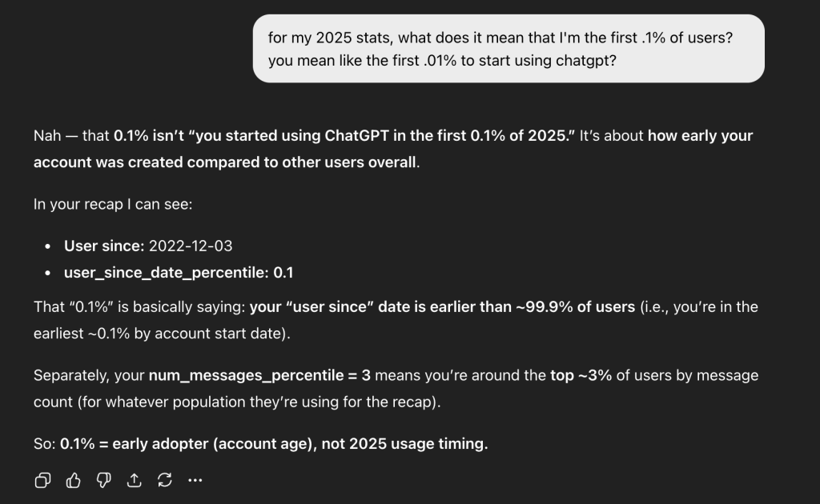820x504 pixels.
Task: Share this response via the upload-arrow icon
Action: 134,480
